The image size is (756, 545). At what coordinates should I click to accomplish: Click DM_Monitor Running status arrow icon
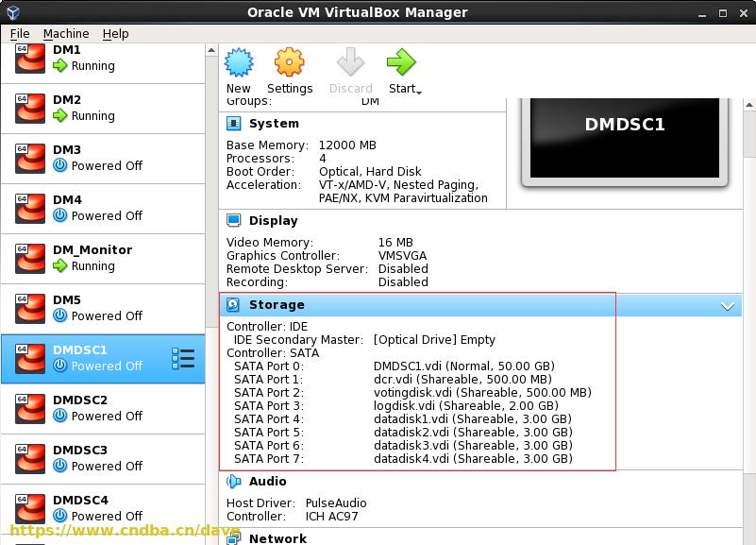tap(59, 265)
